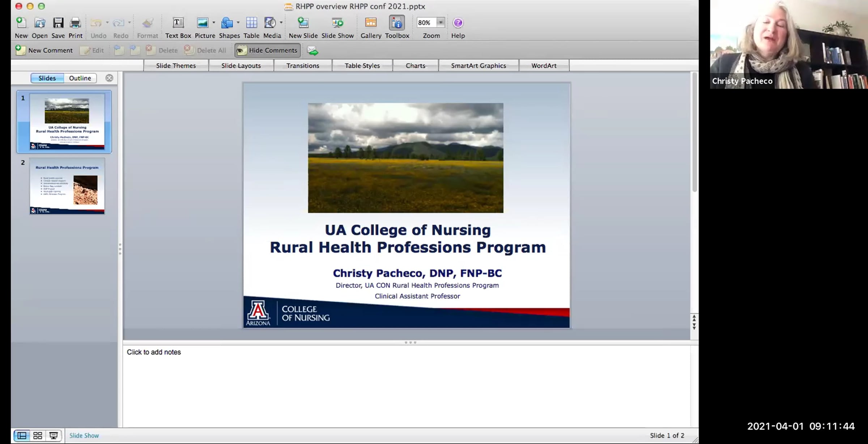Toggle the Hide Comments button
Viewport: 868px width, 444px height.
pos(268,50)
